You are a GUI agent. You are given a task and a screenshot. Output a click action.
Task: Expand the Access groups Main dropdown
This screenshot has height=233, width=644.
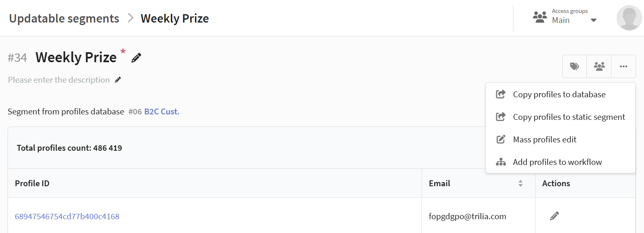pos(593,20)
